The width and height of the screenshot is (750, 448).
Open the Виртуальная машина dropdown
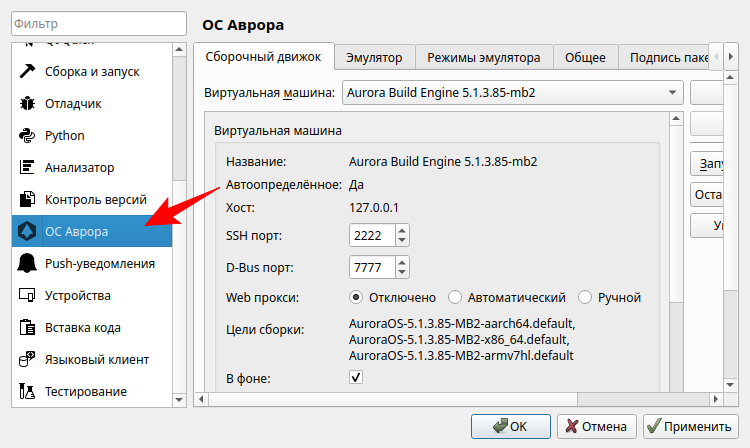coord(513,92)
